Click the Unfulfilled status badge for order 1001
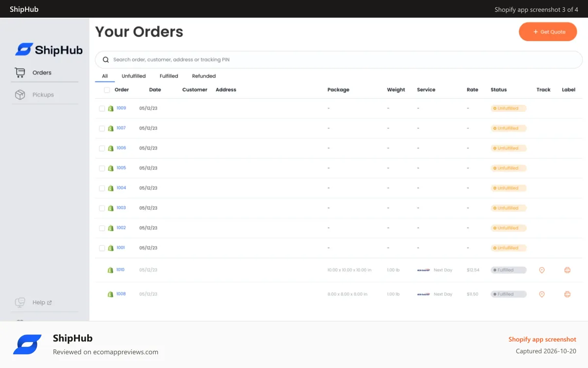 pyautogui.click(x=509, y=248)
